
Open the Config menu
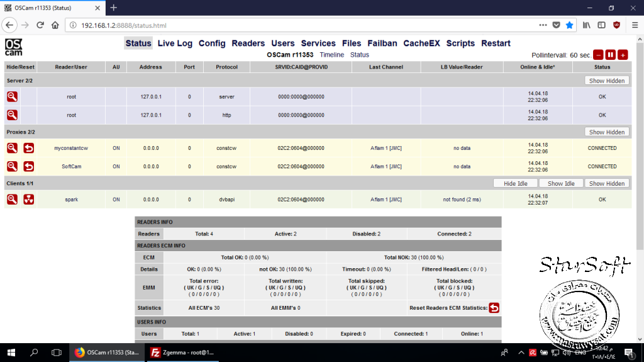[x=212, y=43]
